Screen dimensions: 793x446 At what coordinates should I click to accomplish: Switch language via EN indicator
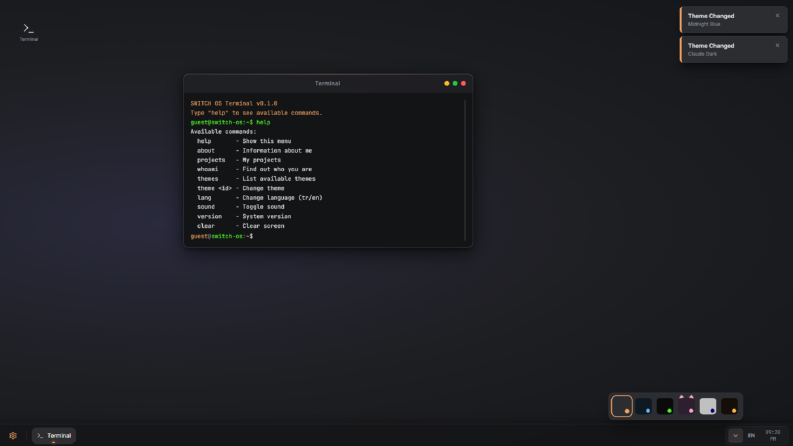[751, 435]
